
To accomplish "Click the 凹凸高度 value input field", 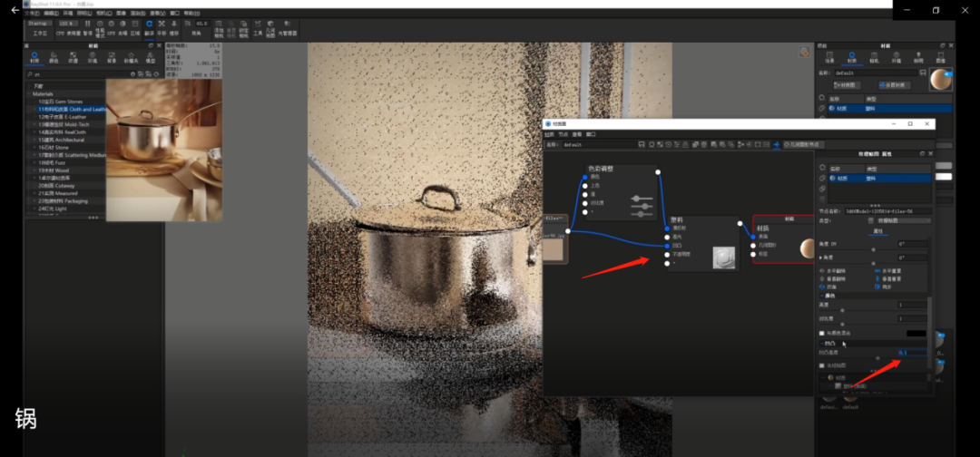I will click(911, 352).
